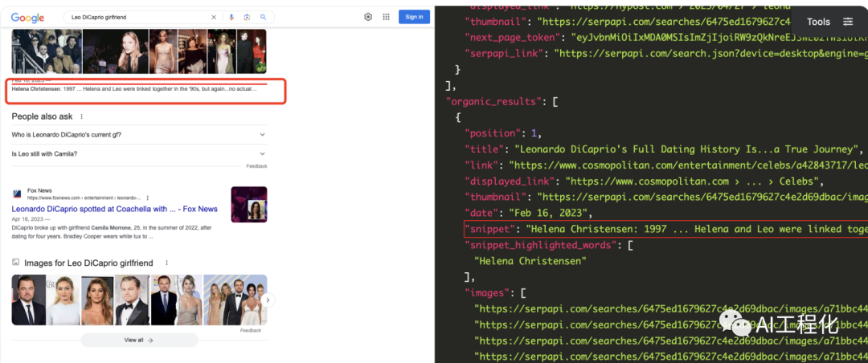Viewport: 868px width, 363px height.
Task: Click the Helena Christensen snippet text
Action: [134, 88]
